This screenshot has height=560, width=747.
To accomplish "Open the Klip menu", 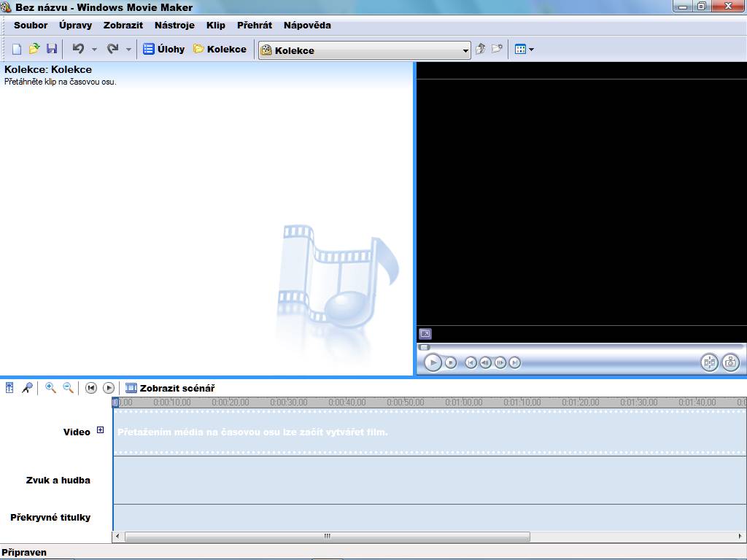I will [216, 26].
